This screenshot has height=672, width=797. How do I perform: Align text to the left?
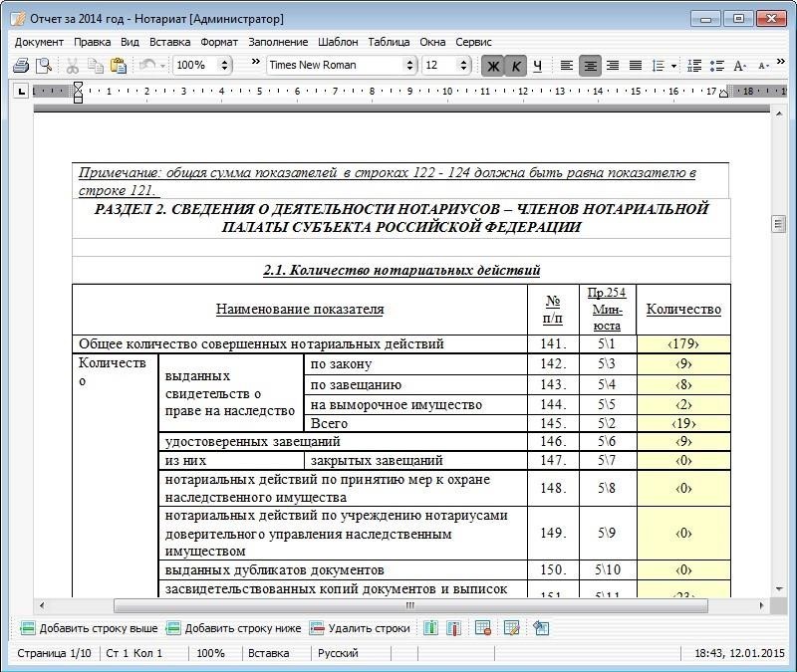(x=566, y=66)
